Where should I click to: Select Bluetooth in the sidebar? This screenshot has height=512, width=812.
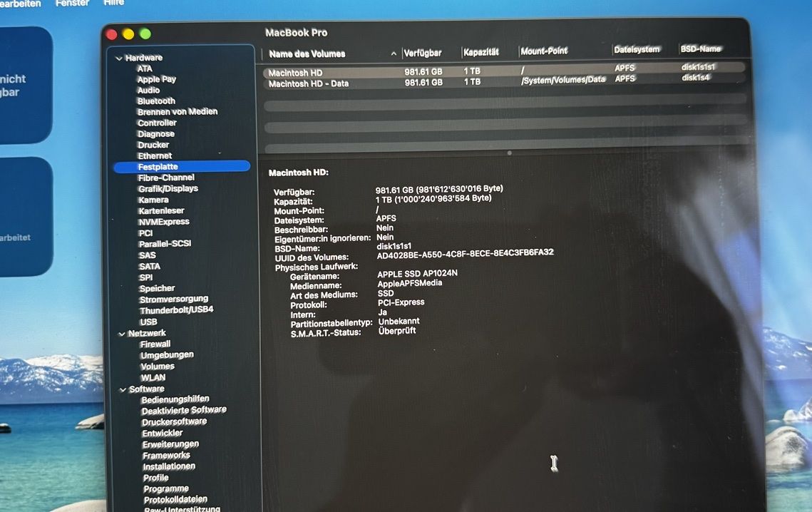(156, 101)
